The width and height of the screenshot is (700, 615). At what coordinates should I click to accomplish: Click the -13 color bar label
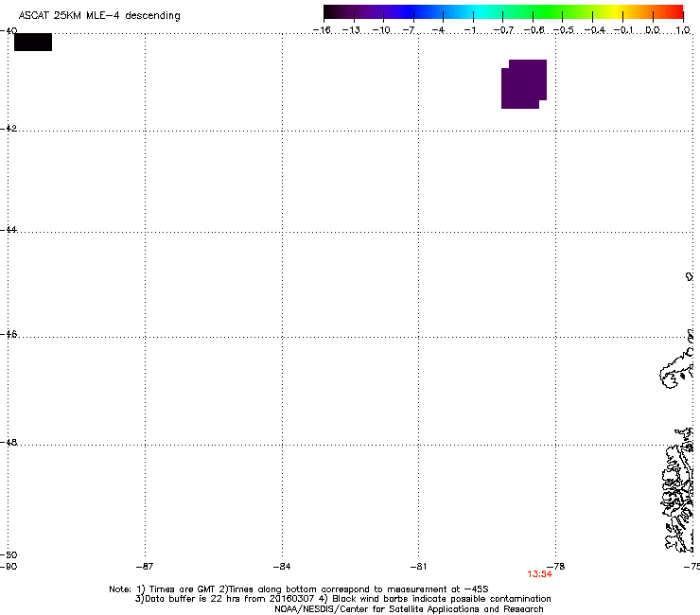351,30
